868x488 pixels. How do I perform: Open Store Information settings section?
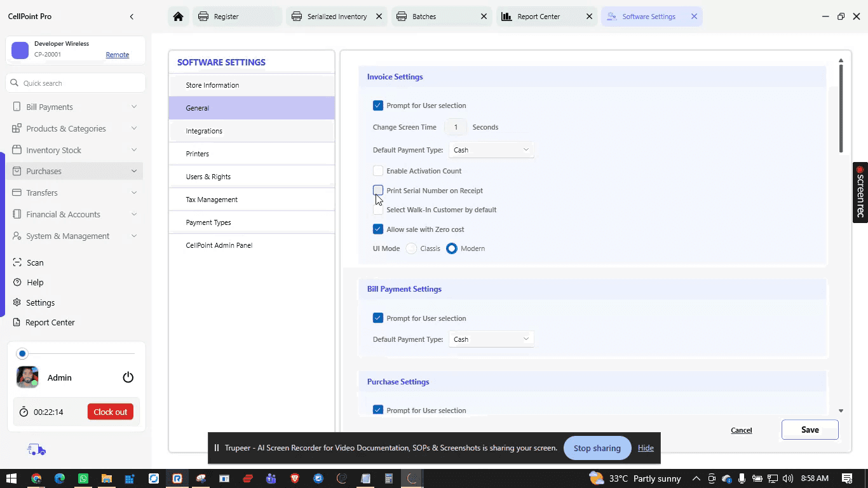(x=252, y=85)
